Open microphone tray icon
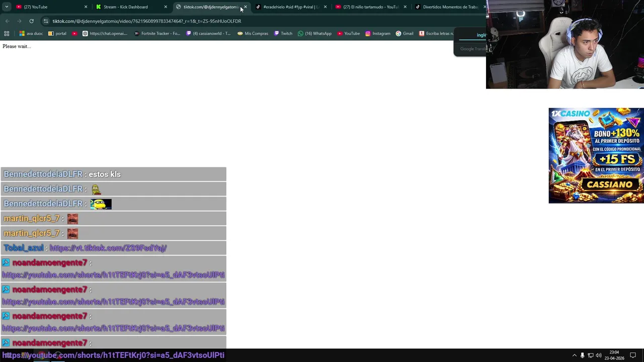The height and width of the screenshot is (362, 644). click(583, 355)
